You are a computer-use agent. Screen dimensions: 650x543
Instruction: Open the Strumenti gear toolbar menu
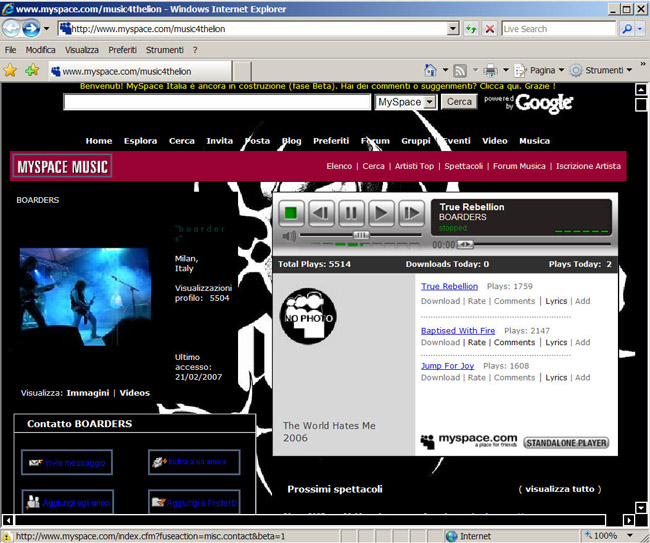601,70
